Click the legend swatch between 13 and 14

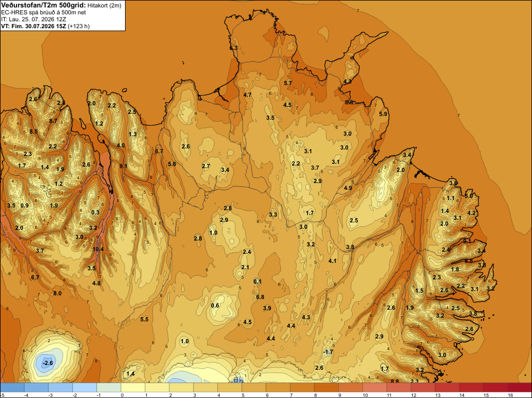pyautogui.click(x=447, y=387)
